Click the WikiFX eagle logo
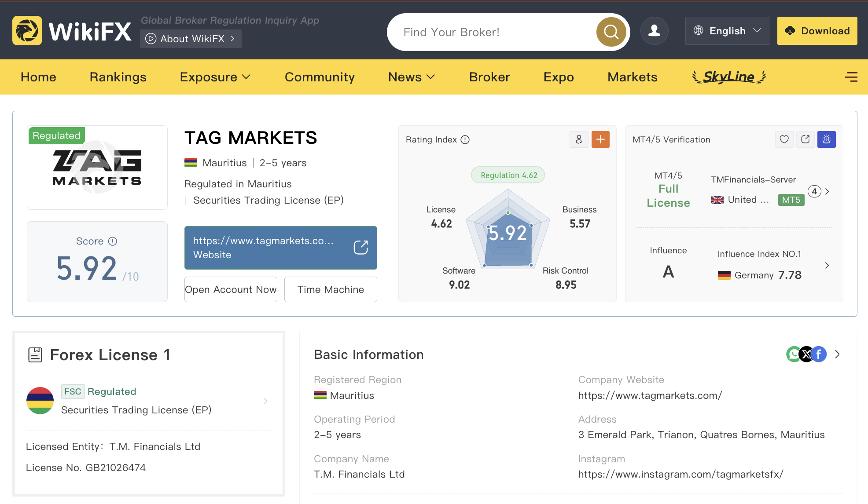Screen dimensions: 868x504 coord(27,31)
